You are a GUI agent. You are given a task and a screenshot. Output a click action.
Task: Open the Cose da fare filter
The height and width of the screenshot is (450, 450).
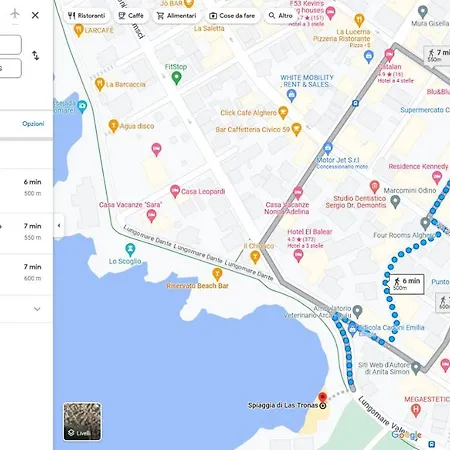232,16
